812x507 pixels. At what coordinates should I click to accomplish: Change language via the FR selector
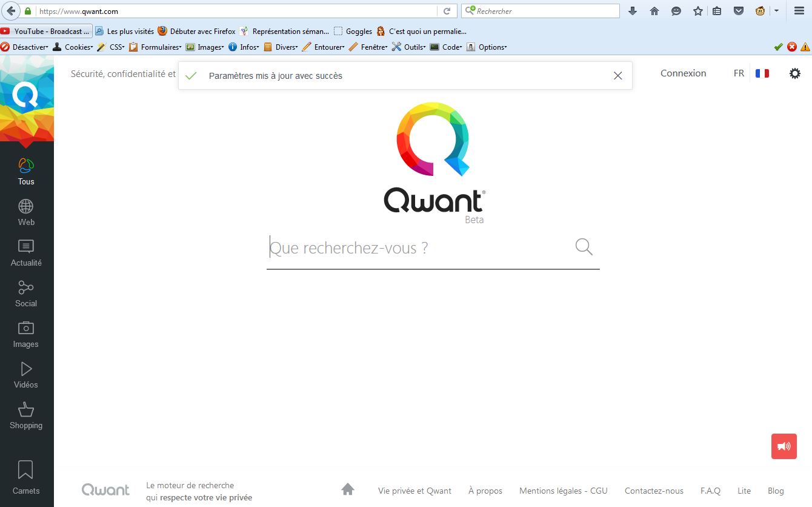[x=739, y=73]
